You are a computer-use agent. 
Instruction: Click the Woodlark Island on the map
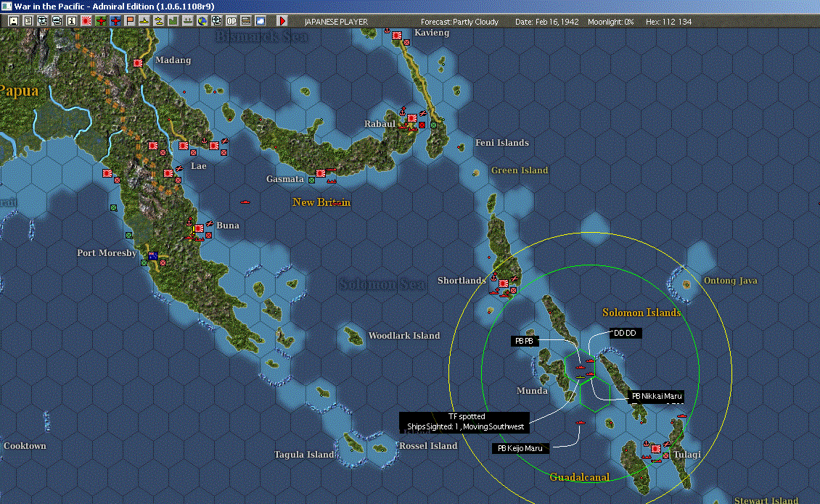click(354, 336)
